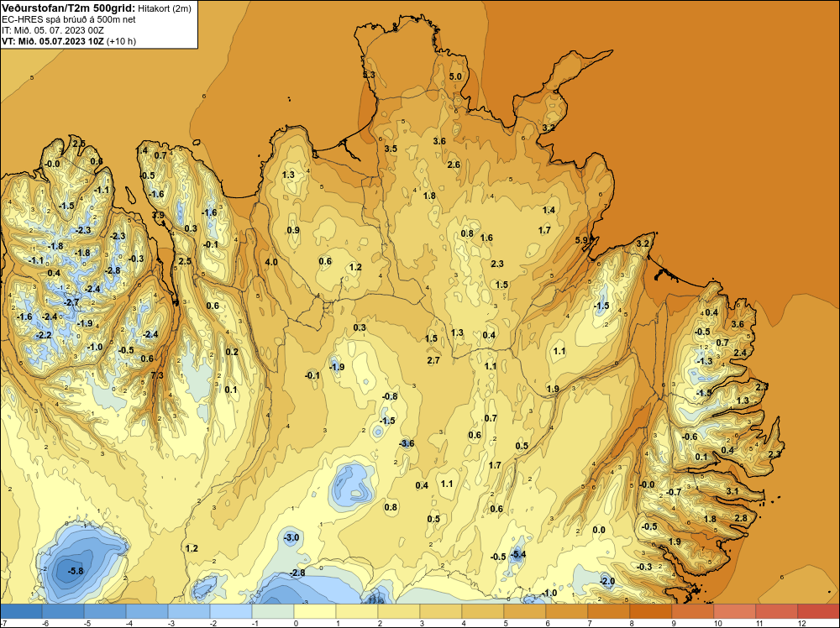Click the '4.0' temperature value
The width and height of the screenshot is (840, 628).
pyautogui.click(x=271, y=262)
